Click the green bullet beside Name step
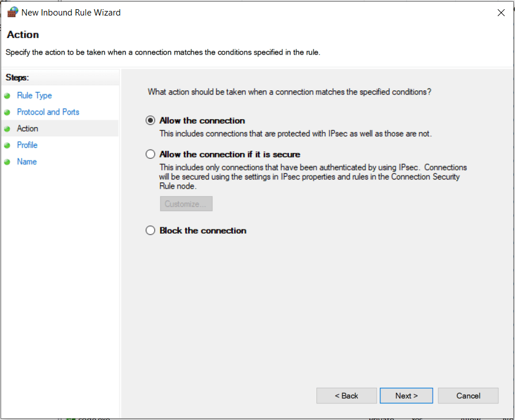515x420 pixels. pyautogui.click(x=7, y=162)
